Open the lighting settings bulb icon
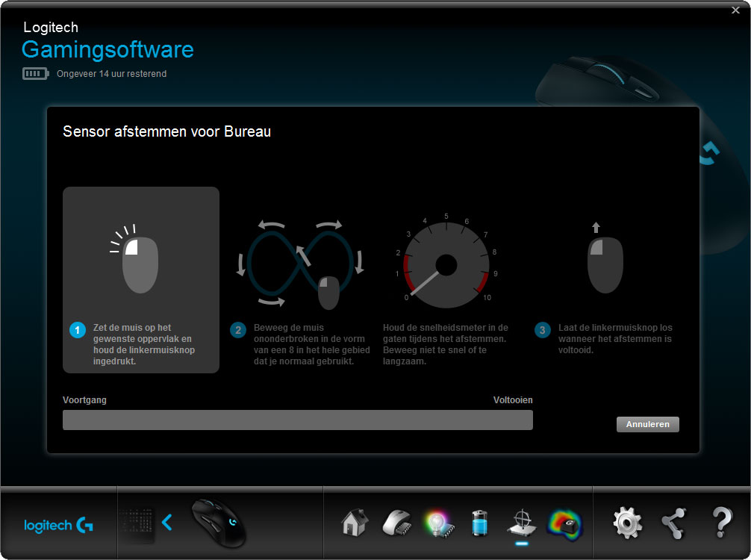The width and height of the screenshot is (751, 560). coord(438,524)
